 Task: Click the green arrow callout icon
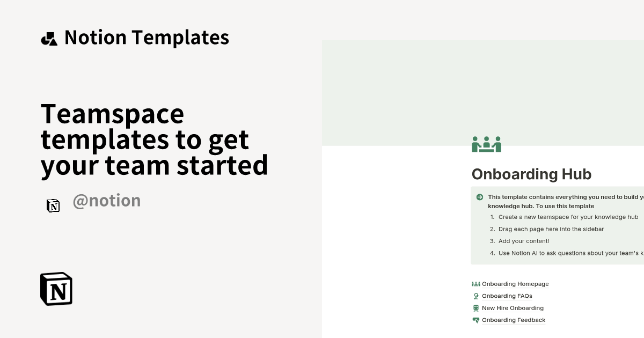[x=480, y=197]
